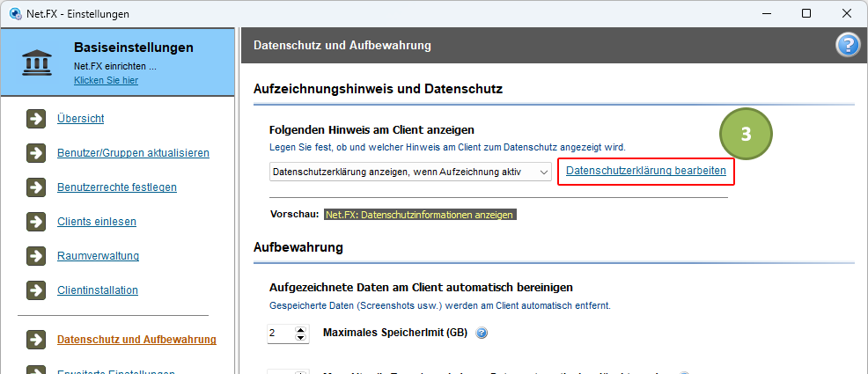Click the Speicherlimit number field showing 2

(x=281, y=333)
